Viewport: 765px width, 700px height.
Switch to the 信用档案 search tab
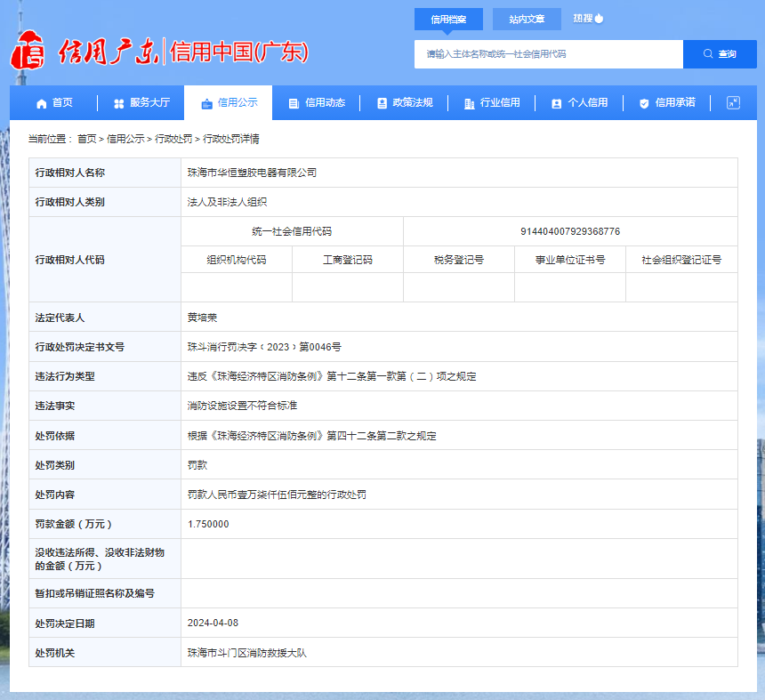pyautogui.click(x=448, y=19)
